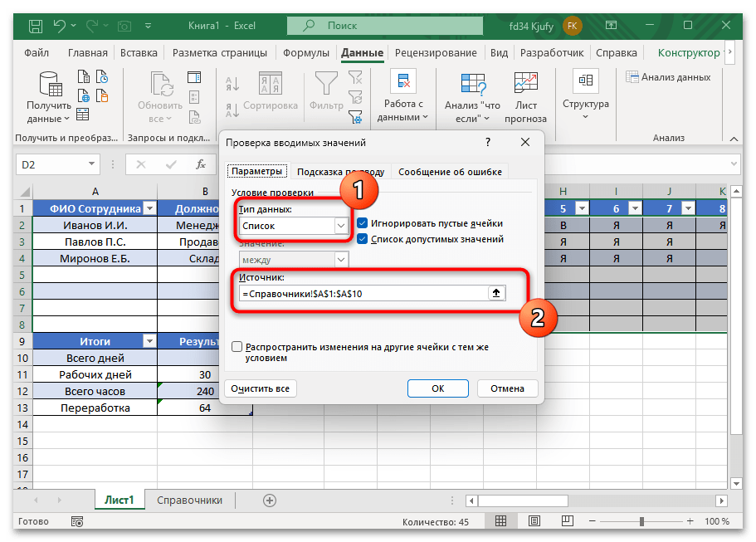Uncheck Игнорировать пустые ячейки checkbox
The width and height of the screenshot is (756, 542).
point(363,223)
